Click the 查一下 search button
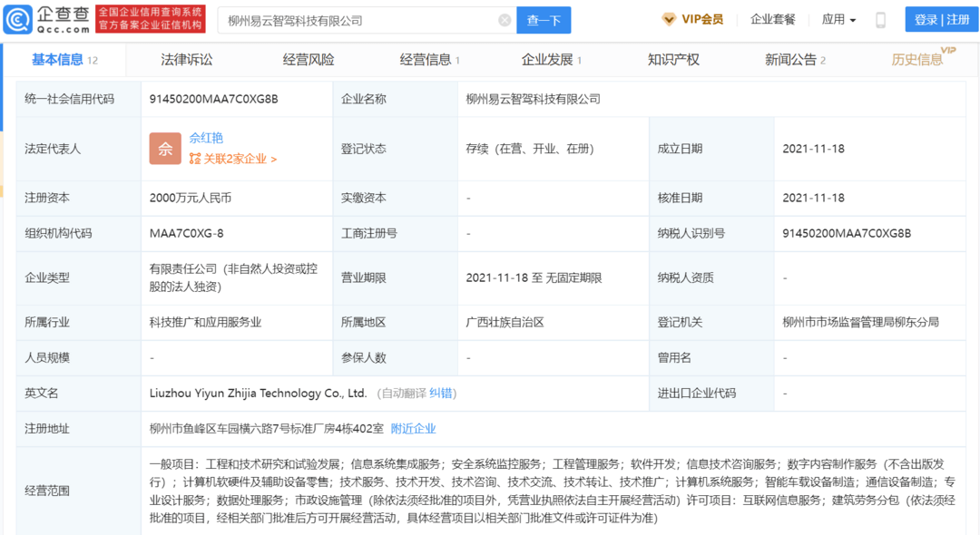The height and width of the screenshot is (535, 980). point(544,21)
